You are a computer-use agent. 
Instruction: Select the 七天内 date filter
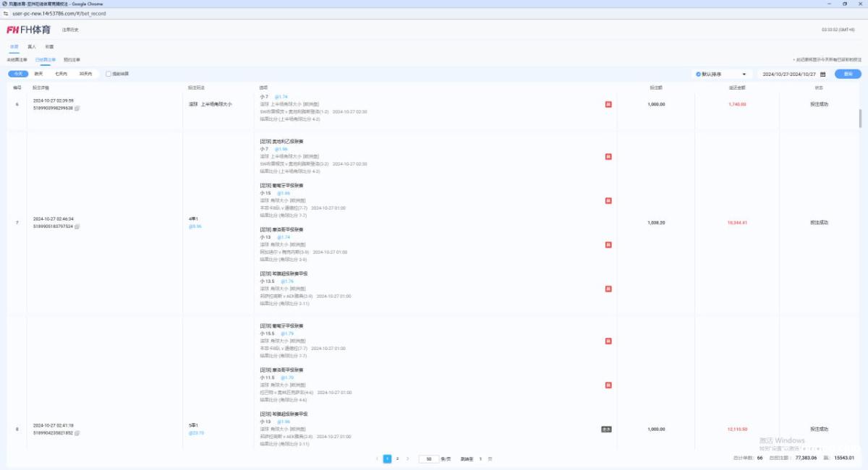point(61,74)
